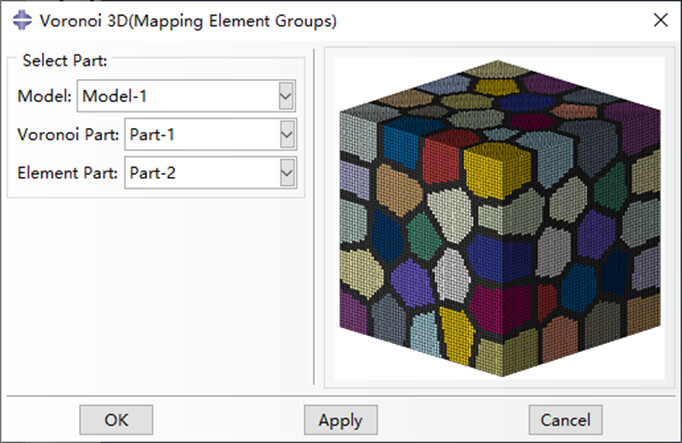Click the Voronoi Part: label
This screenshot has height=443, width=682.
(x=68, y=135)
